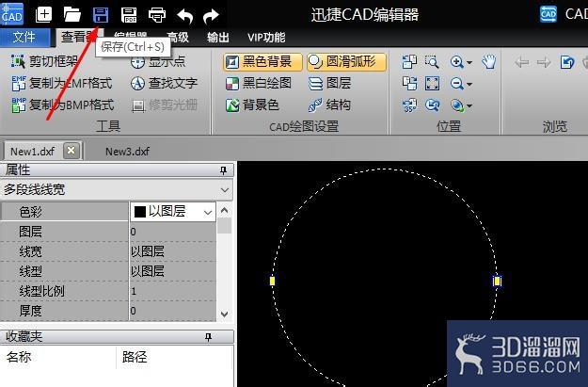Expand the zoom in dropdown arrow
The image size is (588, 387).
(x=469, y=62)
